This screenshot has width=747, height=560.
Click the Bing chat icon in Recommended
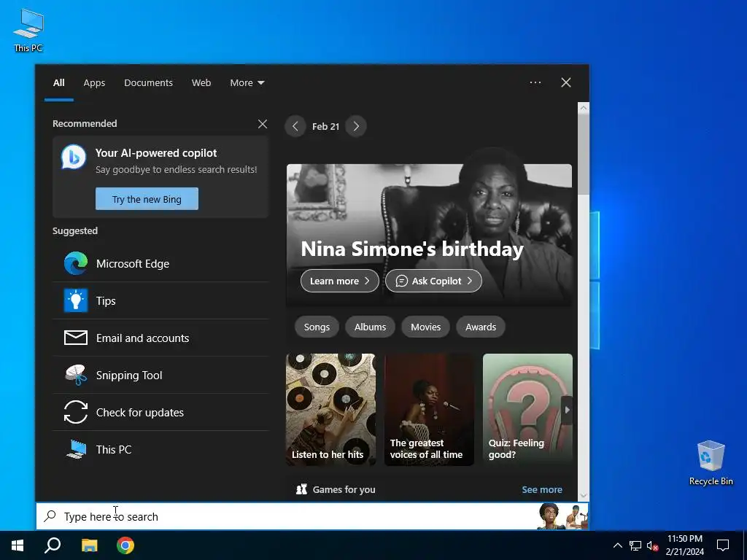[74, 157]
